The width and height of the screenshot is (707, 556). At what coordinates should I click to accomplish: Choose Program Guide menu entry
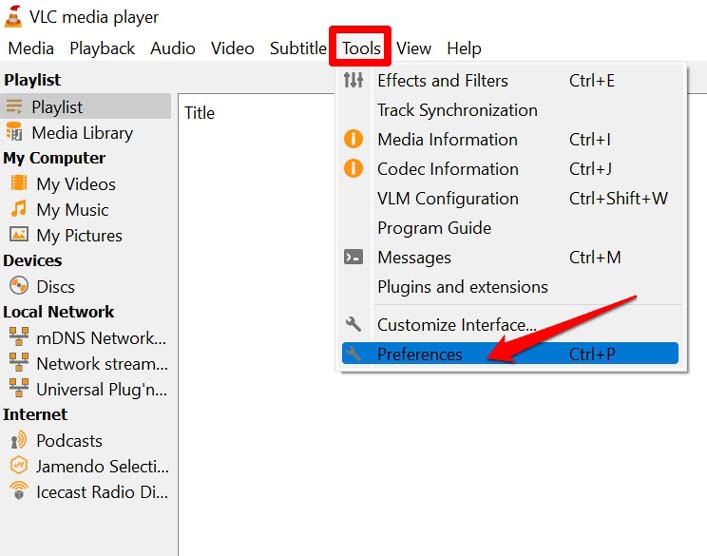point(510,228)
